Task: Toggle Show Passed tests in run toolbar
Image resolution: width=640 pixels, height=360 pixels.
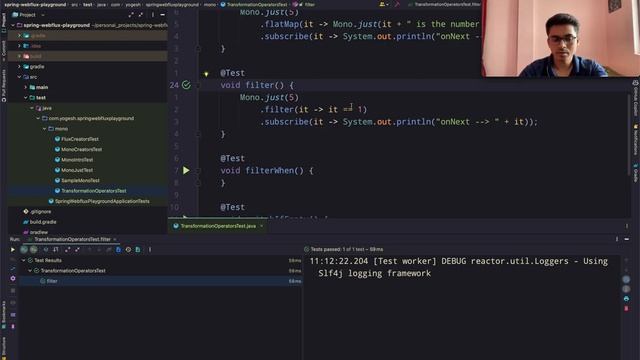Action: point(24,249)
